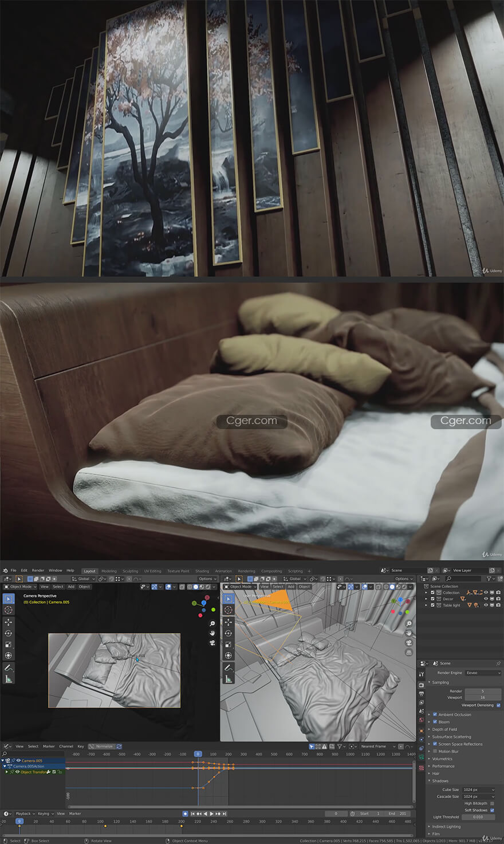Open the Output properties tab icon
This screenshot has height=844, width=504.
click(x=422, y=693)
